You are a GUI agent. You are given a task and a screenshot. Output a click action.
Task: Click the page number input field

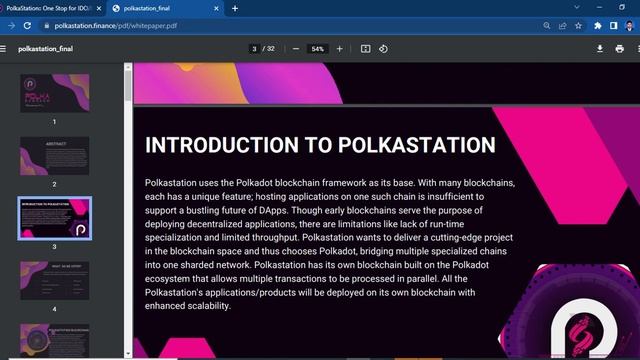click(x=254, y=49)
